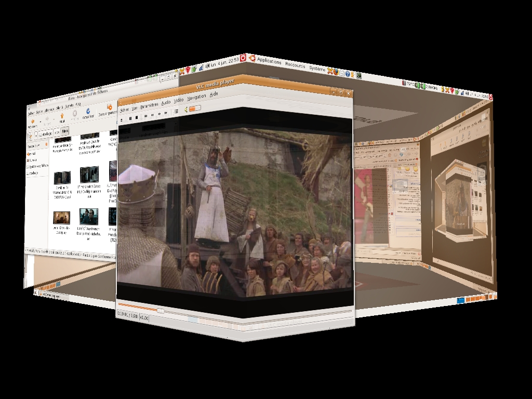The height and width of the screenshot is (399, 532).
Task: Open the Audio menu in VLC
Action: tap(166, 102)
